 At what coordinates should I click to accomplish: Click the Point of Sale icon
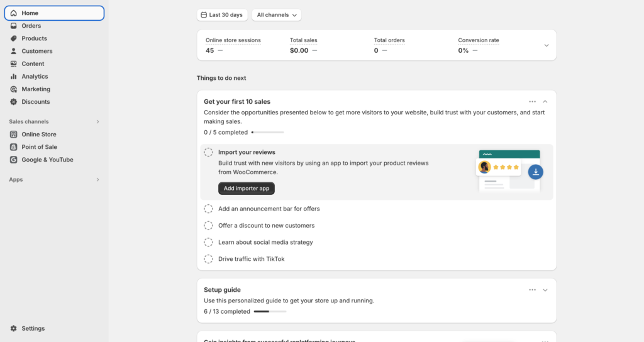[14, 147]
